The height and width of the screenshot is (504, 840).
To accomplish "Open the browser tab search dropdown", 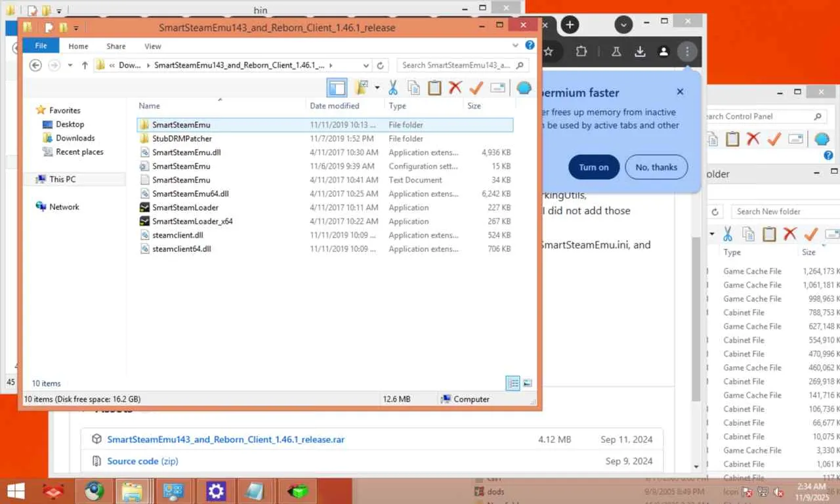I will pyautogui.click(x=623, y=25).
